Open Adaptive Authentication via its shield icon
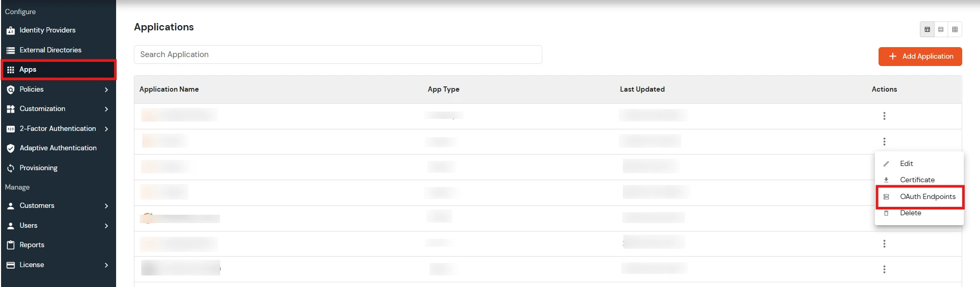The image size is (980, 287). 10,148
